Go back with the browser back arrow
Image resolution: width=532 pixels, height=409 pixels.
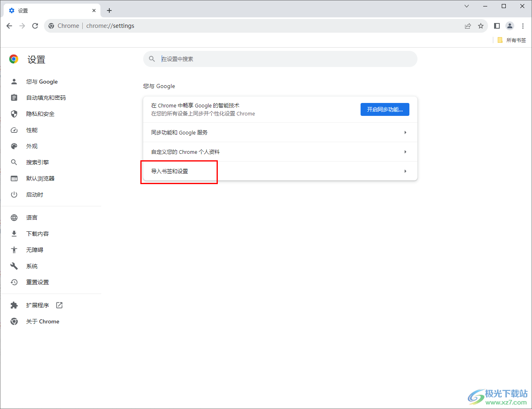click(x=9, y=26)
